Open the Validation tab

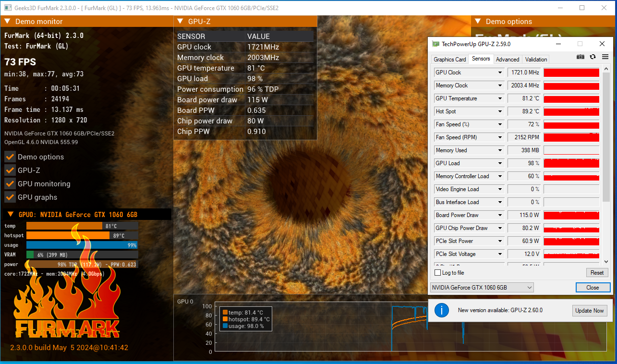click(536, 60)
